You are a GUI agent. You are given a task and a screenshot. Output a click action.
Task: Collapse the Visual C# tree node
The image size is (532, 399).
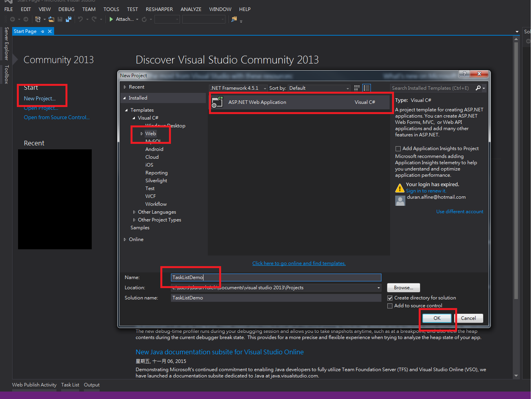point(134,118)
